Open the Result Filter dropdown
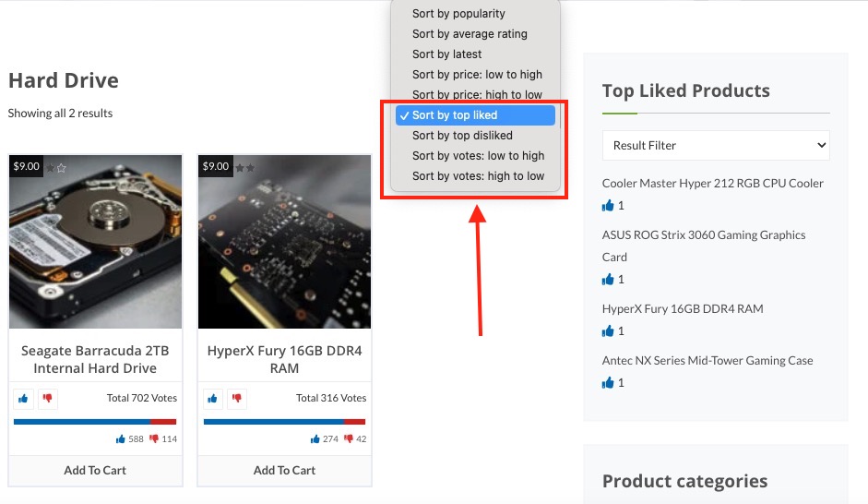 coord(716,146)
